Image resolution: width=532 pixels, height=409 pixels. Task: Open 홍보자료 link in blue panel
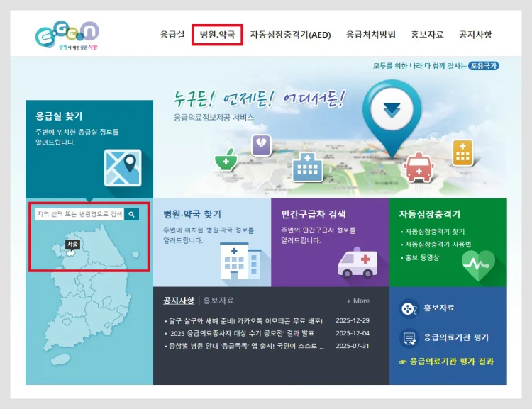coord(439,308)
